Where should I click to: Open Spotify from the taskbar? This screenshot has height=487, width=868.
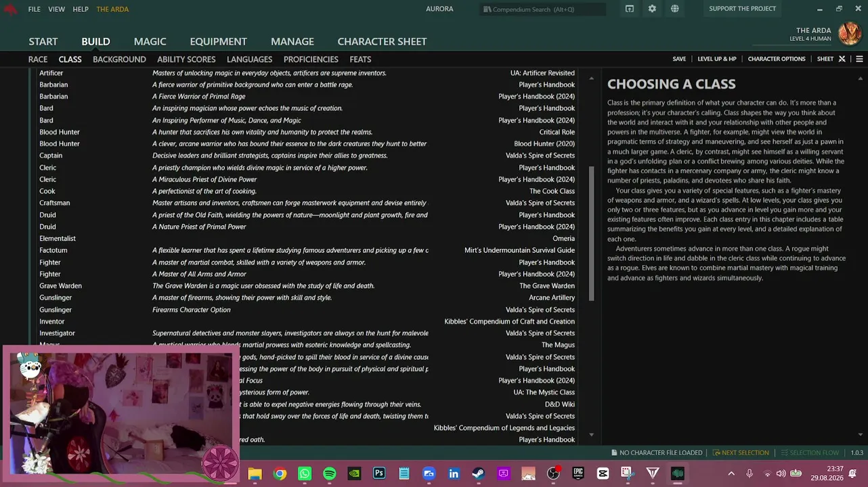click(330, 473)
